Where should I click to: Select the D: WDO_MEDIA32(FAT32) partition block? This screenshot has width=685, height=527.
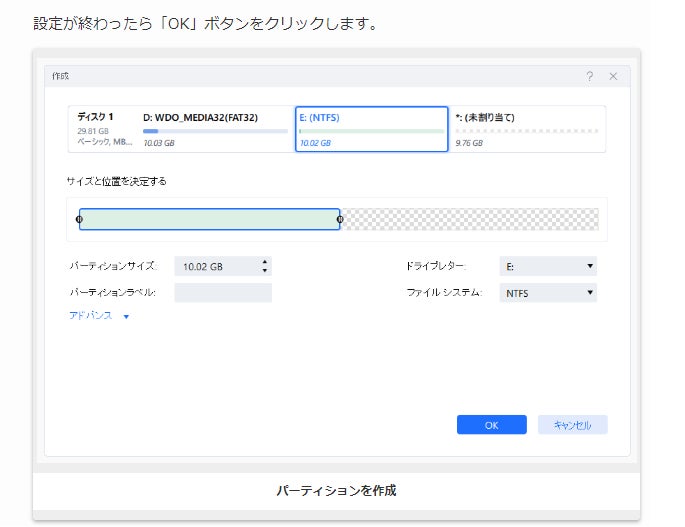[x=216, y=129]
